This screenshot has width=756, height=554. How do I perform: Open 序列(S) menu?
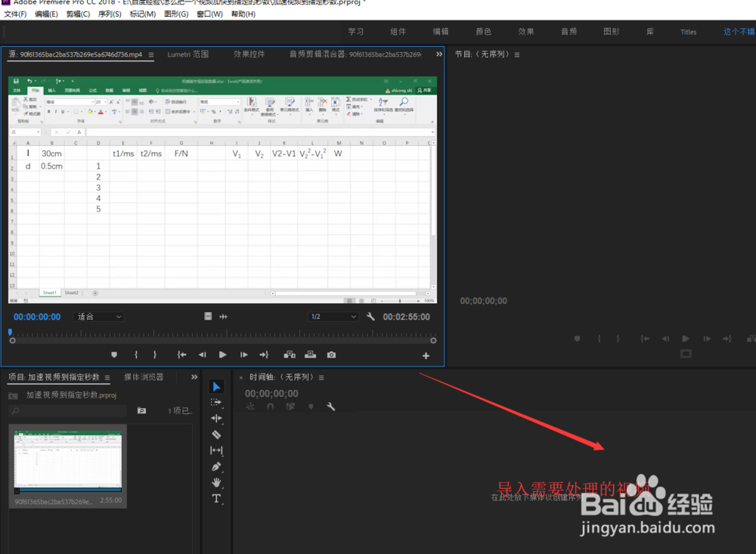tap(110, 14)
